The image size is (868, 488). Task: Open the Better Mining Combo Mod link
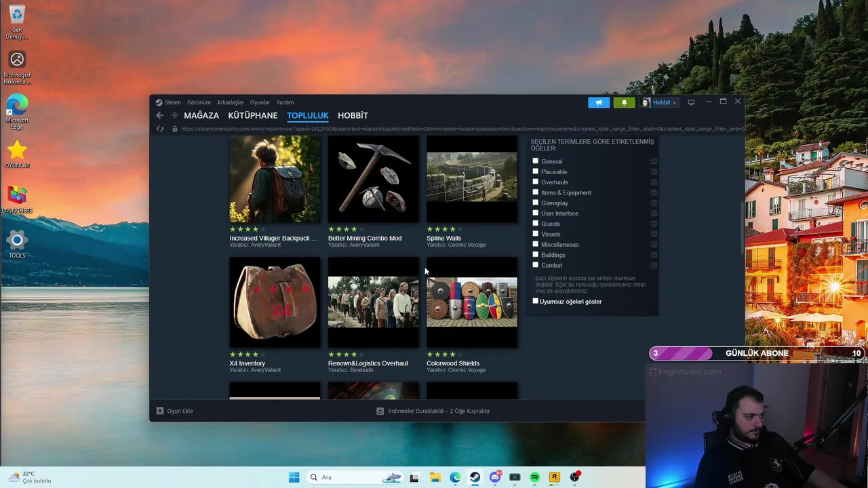[365, 238]
